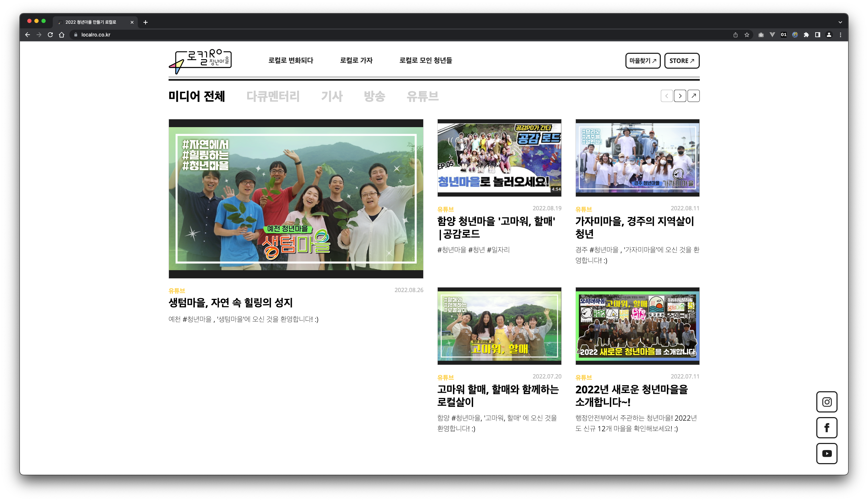868x501 pixels.
Task: Open browser extensions puzzle icon
Action: tap(806, 35)
